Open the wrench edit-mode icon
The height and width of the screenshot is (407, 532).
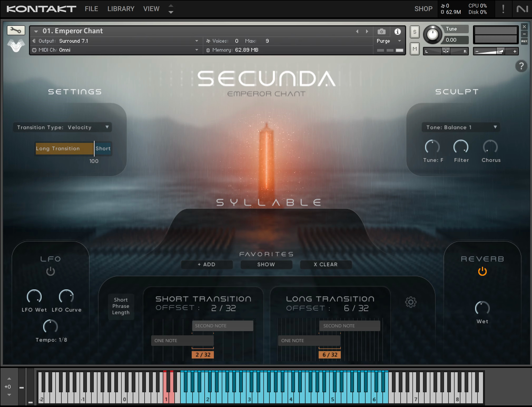coord(16,31)
